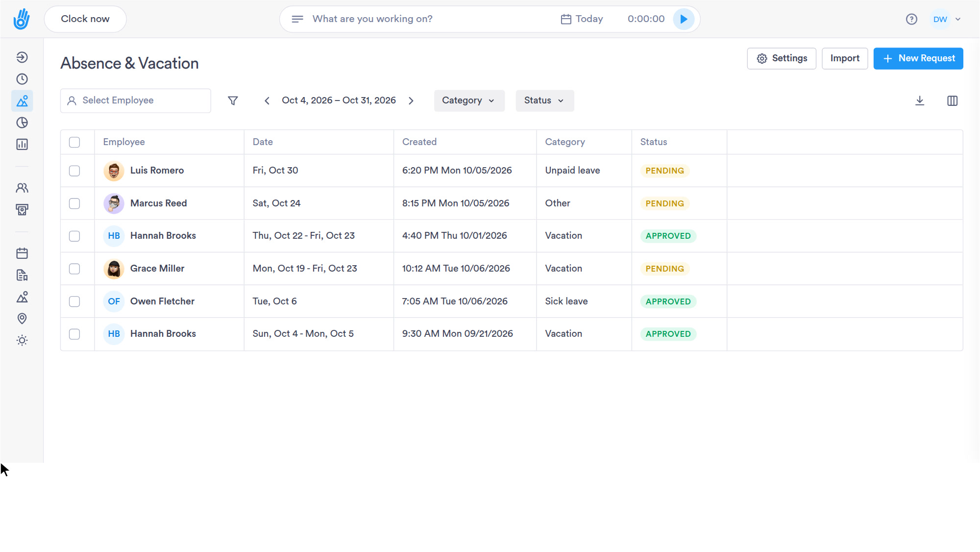
Task: Open the invoices document sidebar icon
Action: (22, 275)
